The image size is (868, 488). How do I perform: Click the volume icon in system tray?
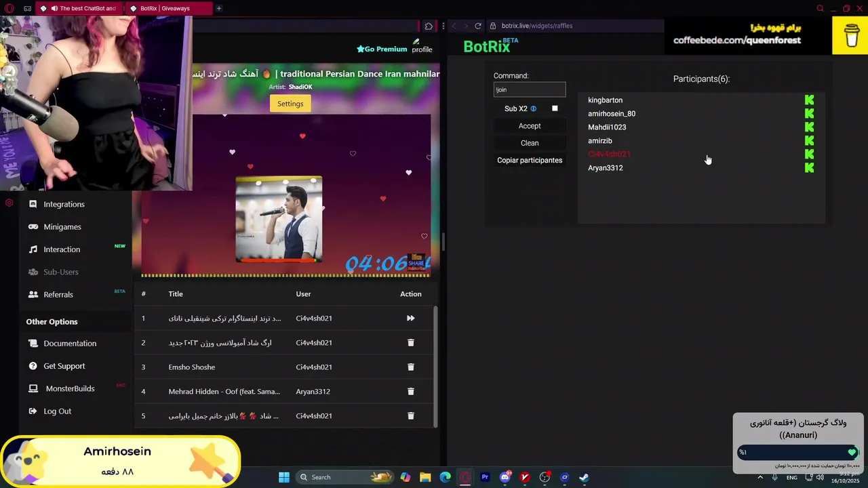[820, 477]
